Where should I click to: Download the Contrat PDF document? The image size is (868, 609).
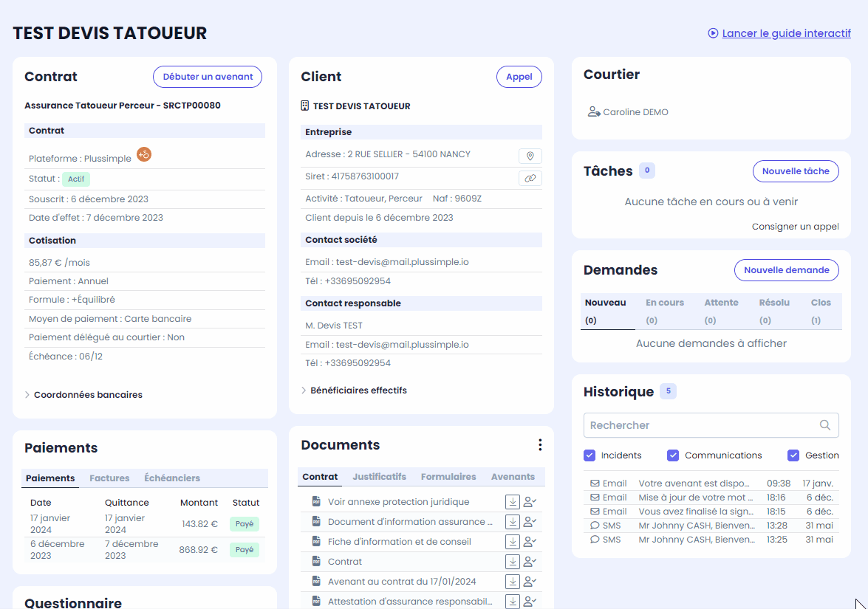pos(513,562)
